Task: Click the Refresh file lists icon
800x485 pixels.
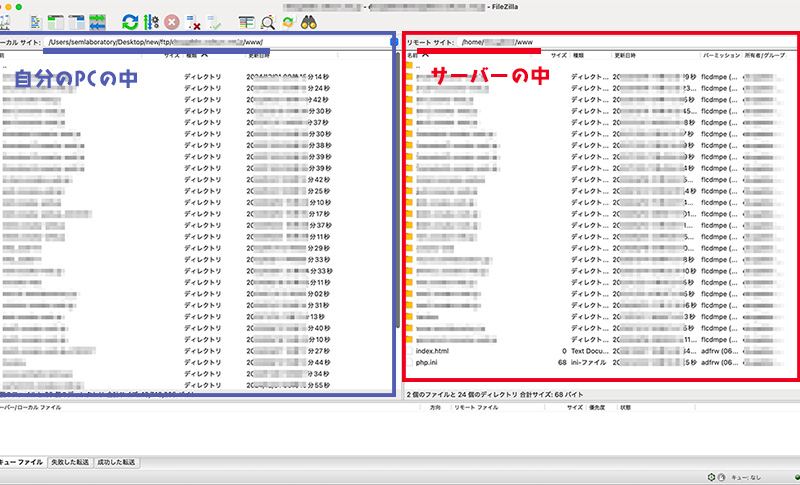Action: tap(130, 21)
